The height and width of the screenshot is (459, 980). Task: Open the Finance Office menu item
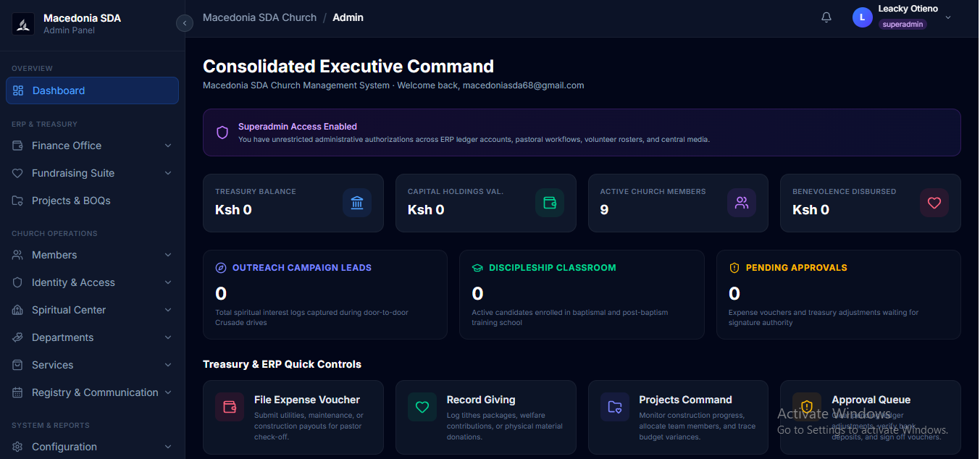(92, 146)
